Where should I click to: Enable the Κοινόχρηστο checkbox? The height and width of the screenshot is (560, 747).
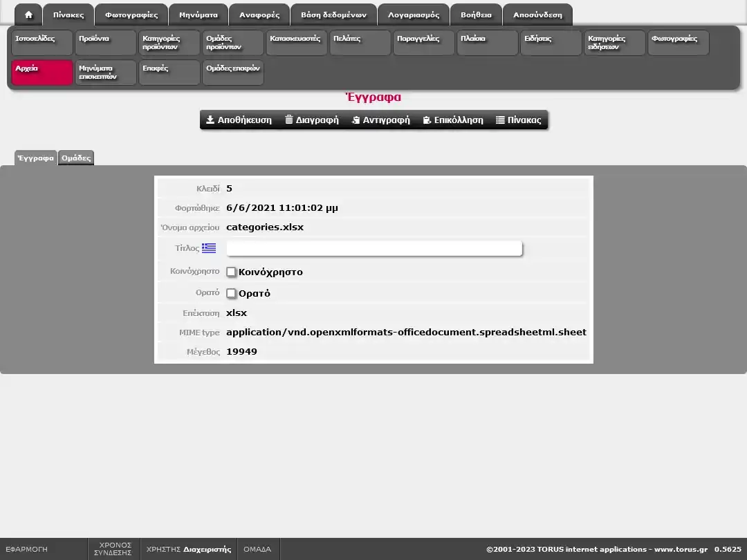[x=232, y=272]
